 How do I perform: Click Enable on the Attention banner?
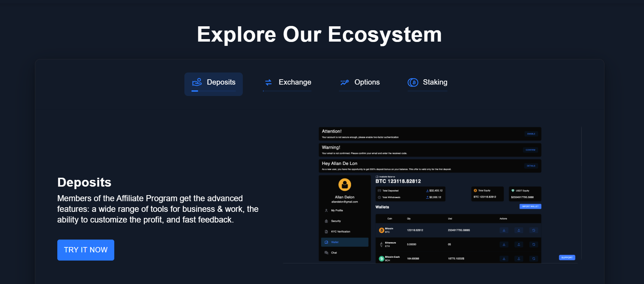tap(531, 134)
